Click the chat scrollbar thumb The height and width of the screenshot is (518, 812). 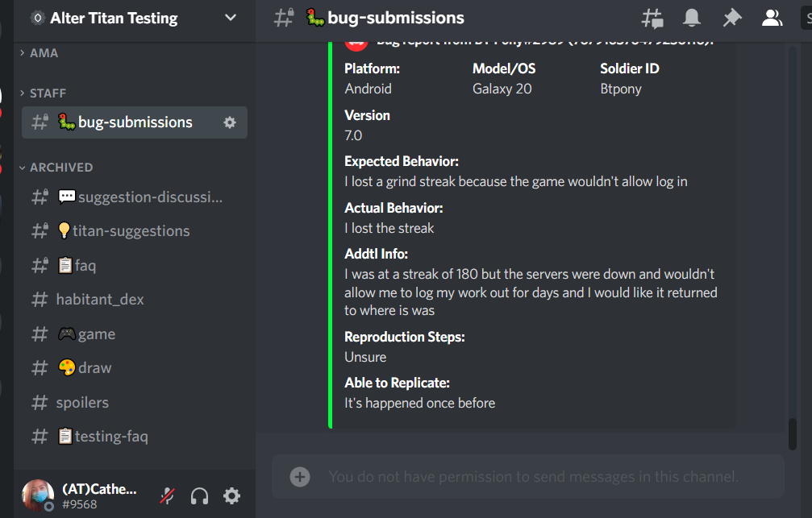click(793, 433)
